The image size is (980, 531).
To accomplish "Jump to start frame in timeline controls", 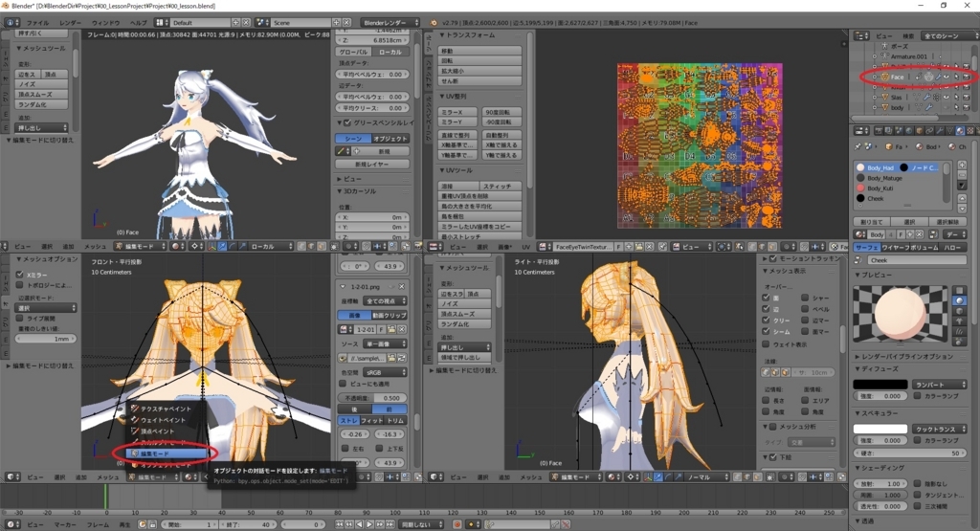I will click(340, 524).
